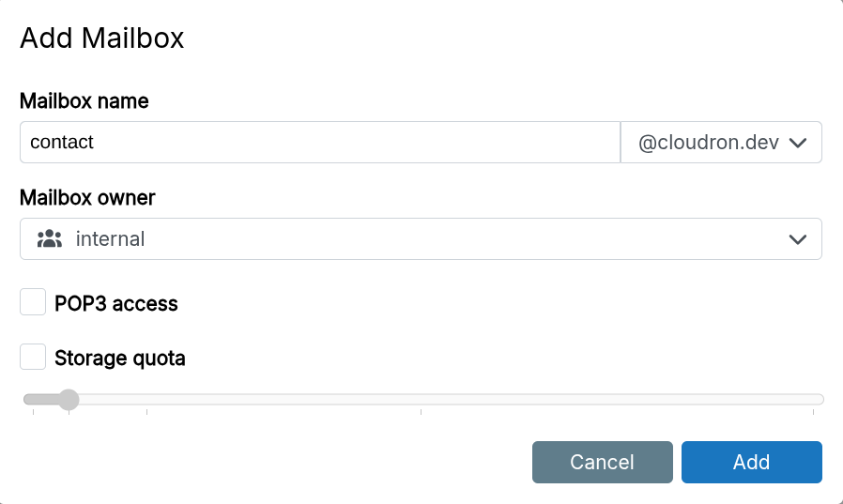Click the Mailbox name field label
This screenshot has width=843, height=504.
coord(84,100)
